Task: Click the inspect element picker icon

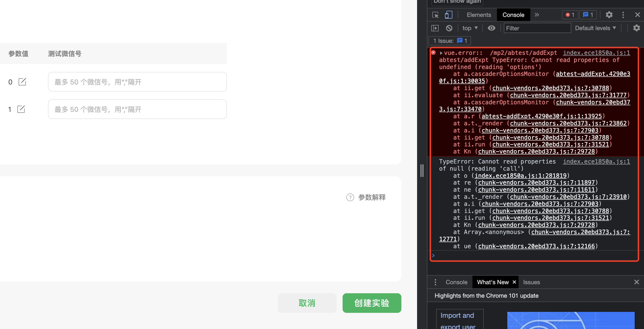Action: coord(435,15)
